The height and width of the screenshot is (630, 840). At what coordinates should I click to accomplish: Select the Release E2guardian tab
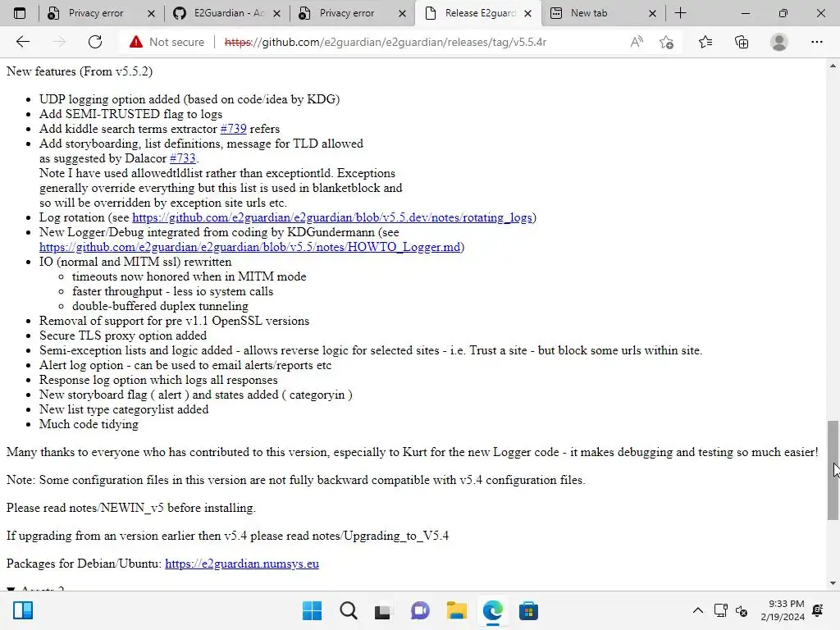[477, 13]
